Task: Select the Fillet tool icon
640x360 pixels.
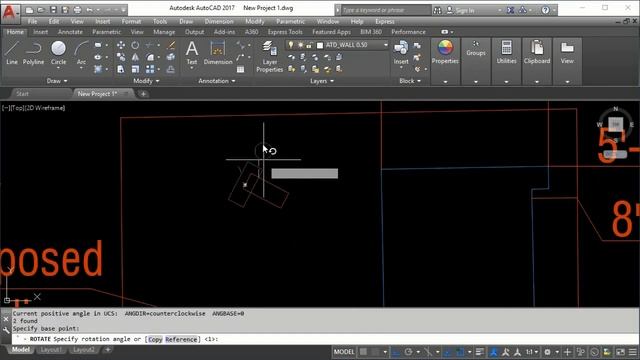Action: [x=150, y=57]
